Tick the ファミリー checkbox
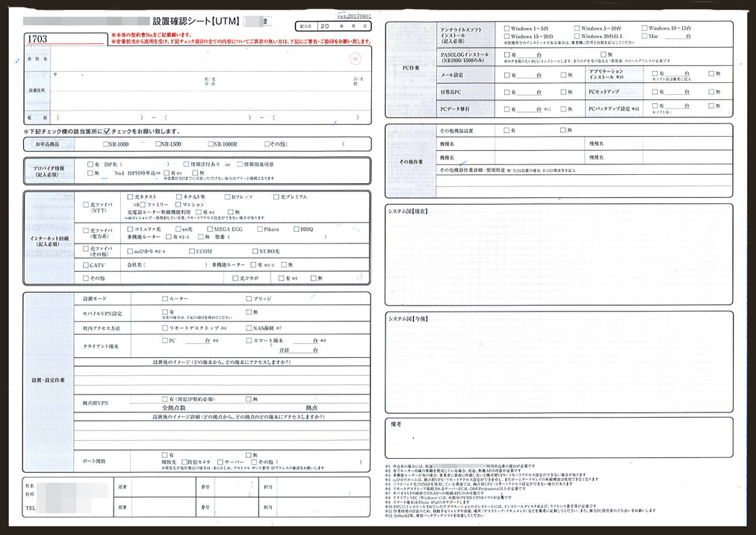This screenshot has width=756, height=535. click(x=143, y=205)
